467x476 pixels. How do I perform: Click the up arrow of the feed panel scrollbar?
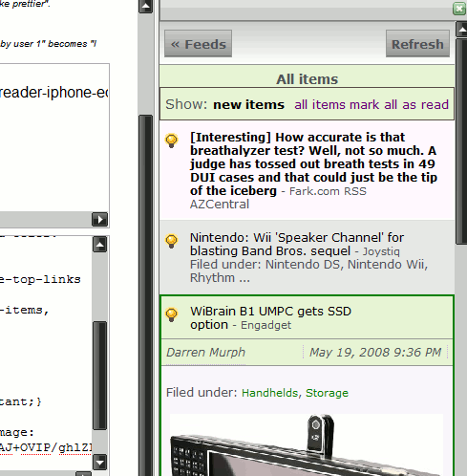coord(461,30)
